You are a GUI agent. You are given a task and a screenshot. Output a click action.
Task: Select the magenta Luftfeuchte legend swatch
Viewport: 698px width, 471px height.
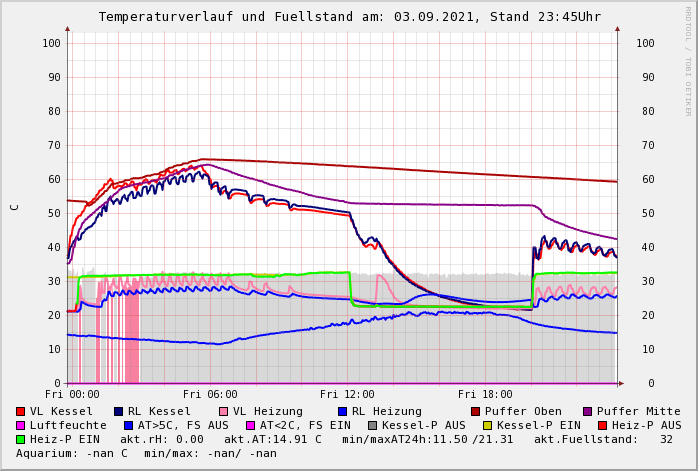tap(21, 426)
